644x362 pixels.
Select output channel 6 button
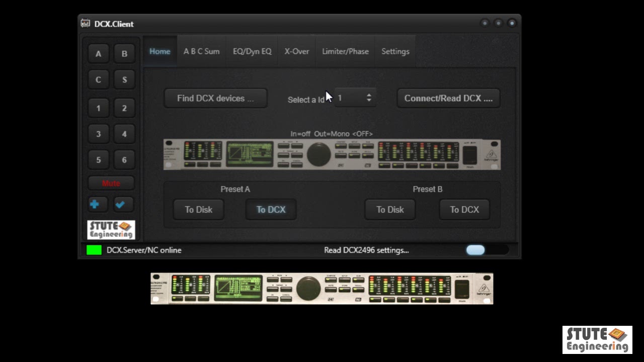tap(124, 160)
